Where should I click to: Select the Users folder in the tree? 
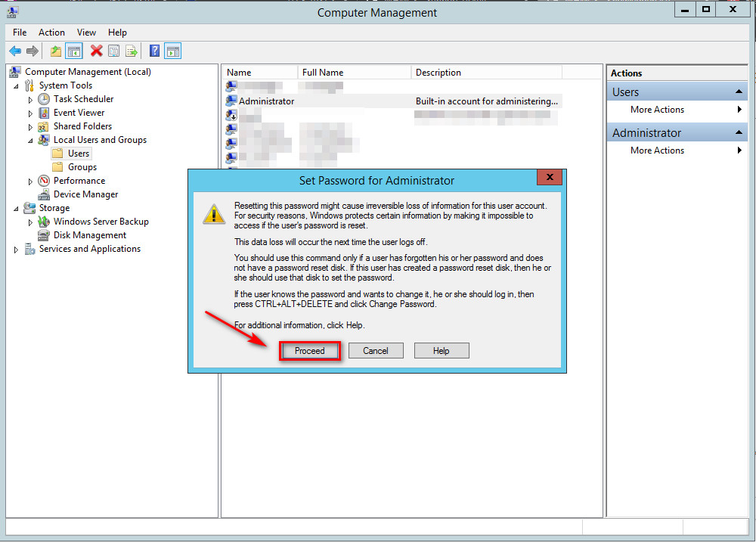click(78, 154)
